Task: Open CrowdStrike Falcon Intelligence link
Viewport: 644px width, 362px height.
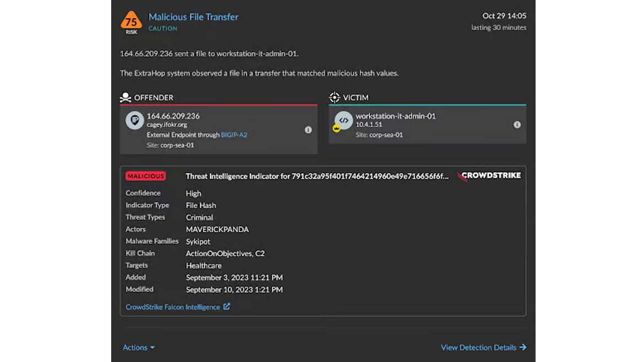Action: [x=173, y=307]
